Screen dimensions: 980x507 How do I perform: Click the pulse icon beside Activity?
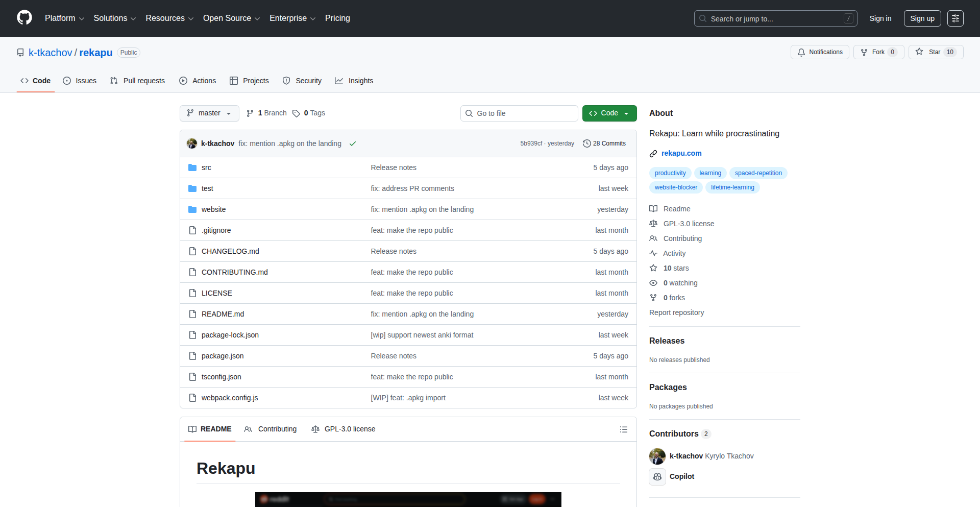[653, 253]
